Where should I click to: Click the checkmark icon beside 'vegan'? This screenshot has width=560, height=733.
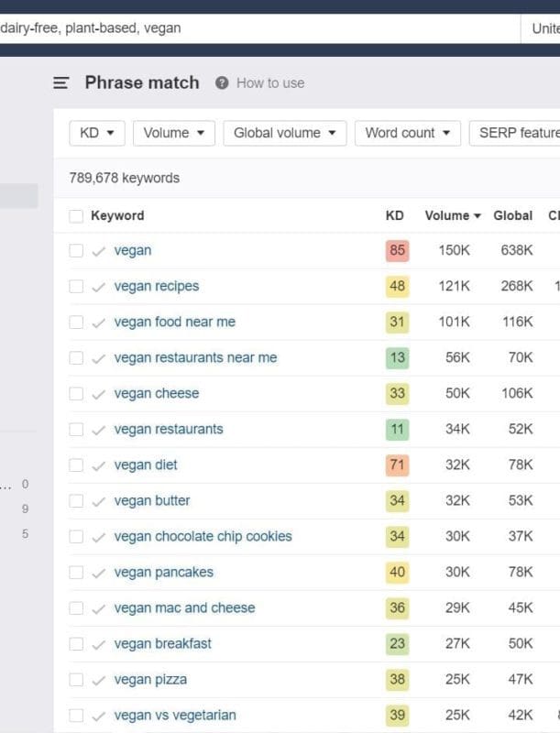(x=98, y=250)
